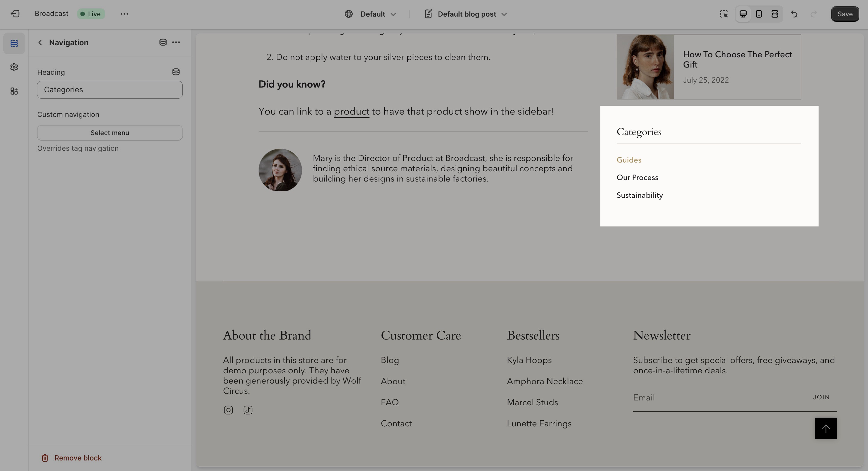Click the inspector selection tool icon
Image resolution: width=868 pixels, height=471 pixels.
tap(724, 14)
